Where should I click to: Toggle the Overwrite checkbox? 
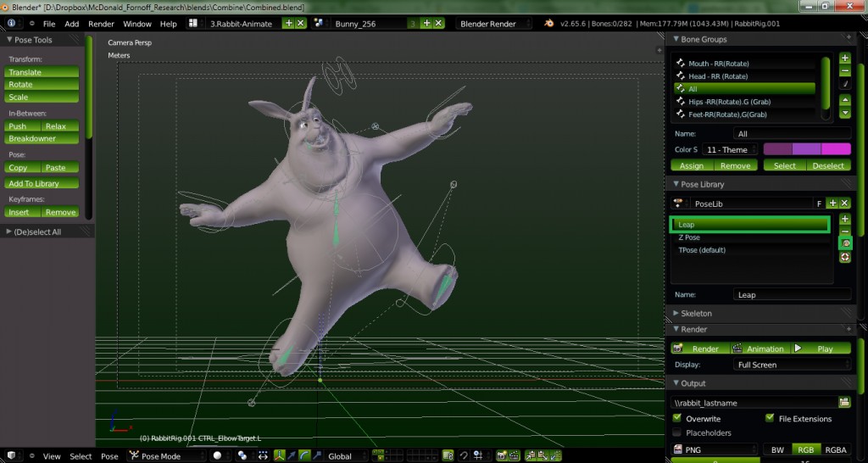point(676,418)
